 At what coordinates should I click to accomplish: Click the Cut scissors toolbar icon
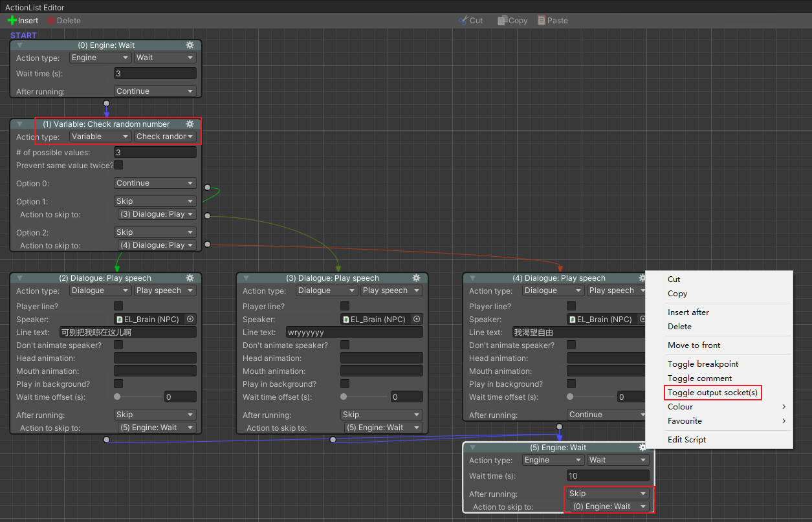pos(463,20)
